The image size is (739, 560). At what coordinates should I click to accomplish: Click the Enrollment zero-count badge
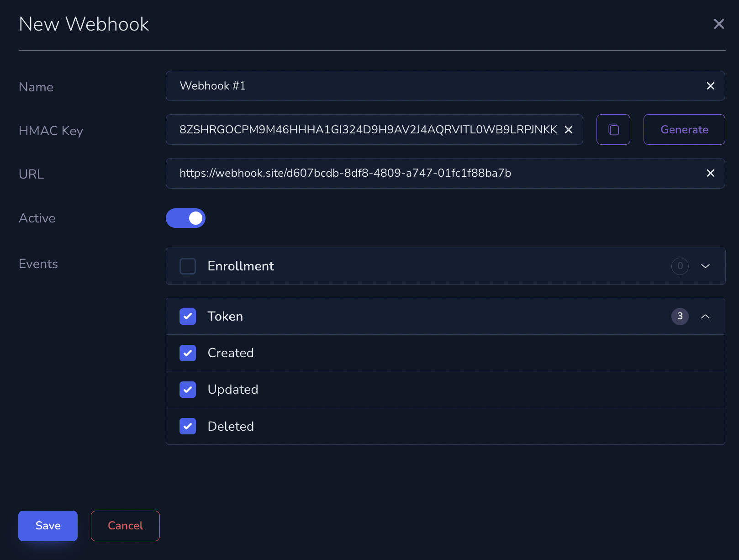pyautogui.click(x=680, y=266)
